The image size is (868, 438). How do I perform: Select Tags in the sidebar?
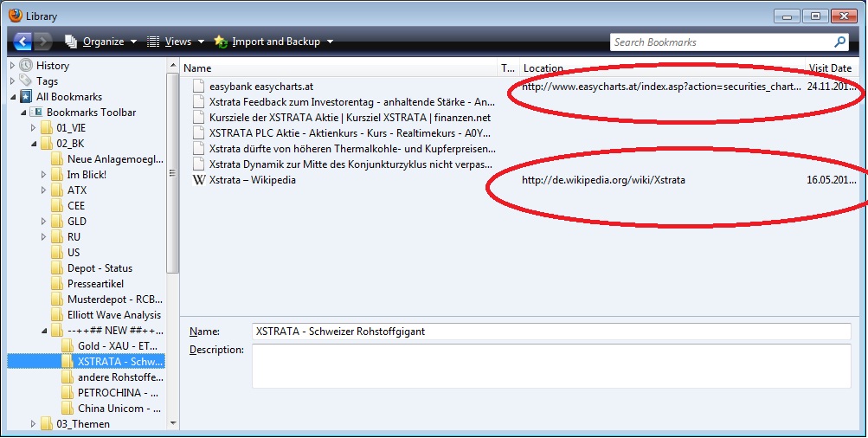click(47, 81)
